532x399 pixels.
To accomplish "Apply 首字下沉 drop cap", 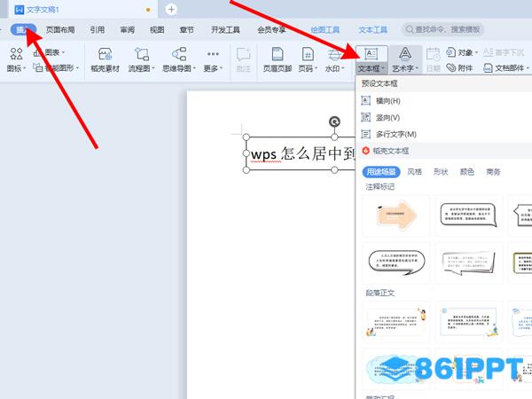I will click(504, 52).
